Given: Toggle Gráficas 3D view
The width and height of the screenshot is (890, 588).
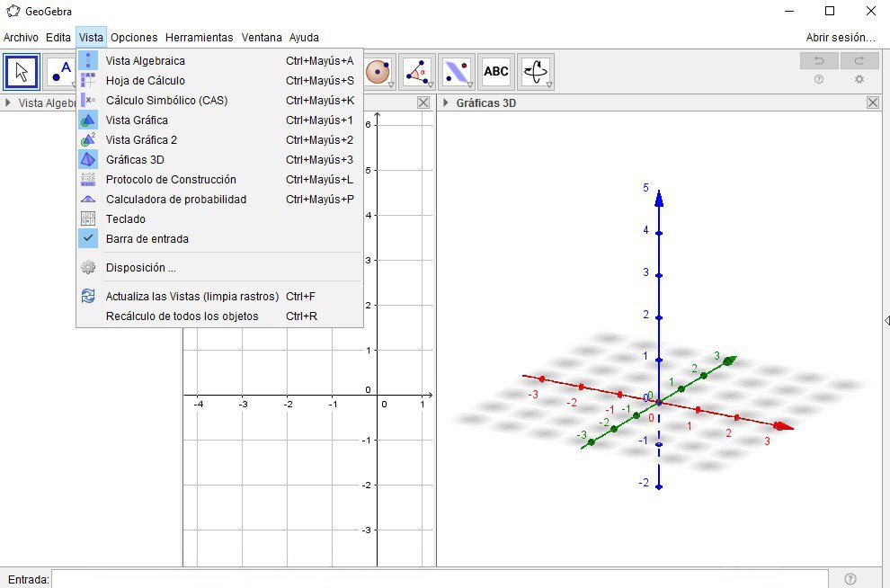Looking at the screenshot, I should [219, 159].
